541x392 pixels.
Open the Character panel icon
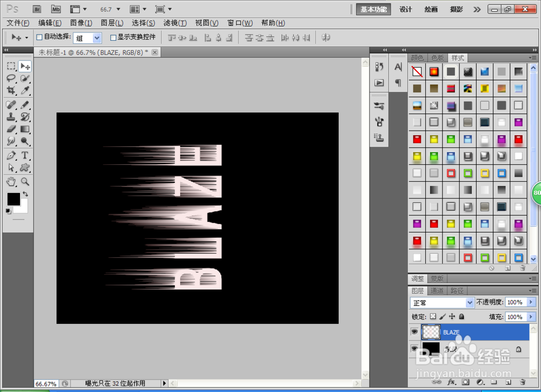coord(398,67)
